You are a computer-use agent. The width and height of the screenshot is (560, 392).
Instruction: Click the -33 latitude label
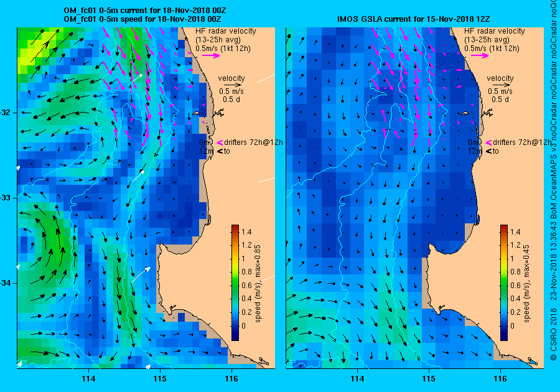click(6, 198)
